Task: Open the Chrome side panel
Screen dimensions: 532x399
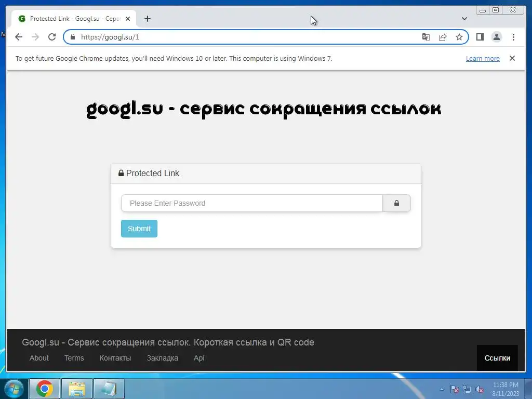Action: pos(480,37)
